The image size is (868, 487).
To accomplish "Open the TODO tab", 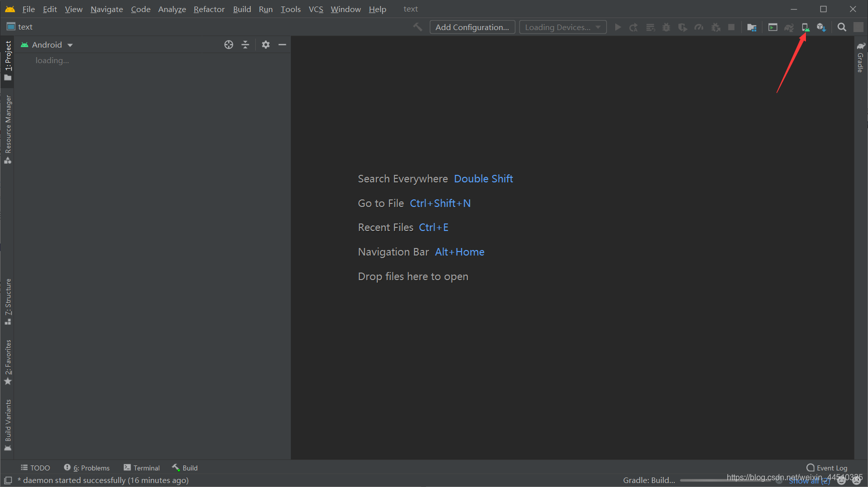I will click(35, 467).
